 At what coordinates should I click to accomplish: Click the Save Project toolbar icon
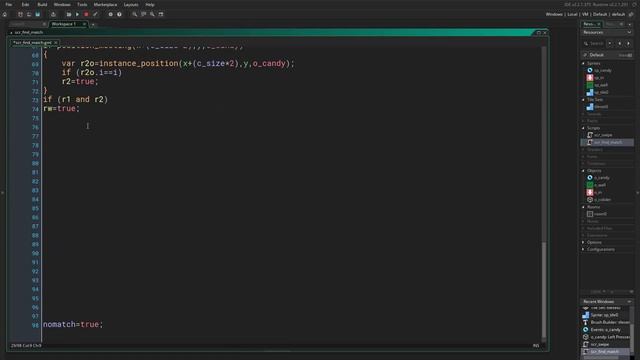(38, 14)
